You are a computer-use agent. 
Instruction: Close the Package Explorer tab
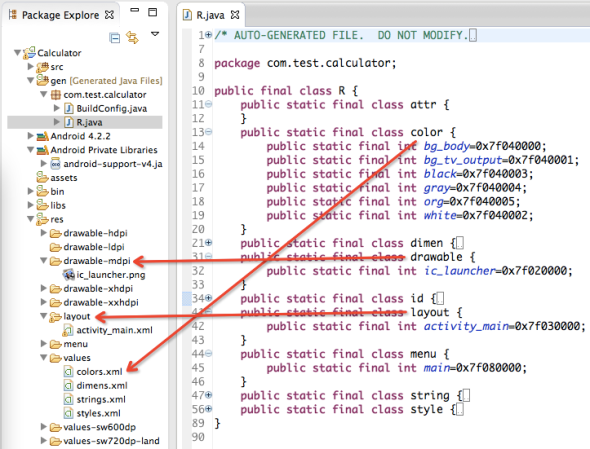click(109, 15)
